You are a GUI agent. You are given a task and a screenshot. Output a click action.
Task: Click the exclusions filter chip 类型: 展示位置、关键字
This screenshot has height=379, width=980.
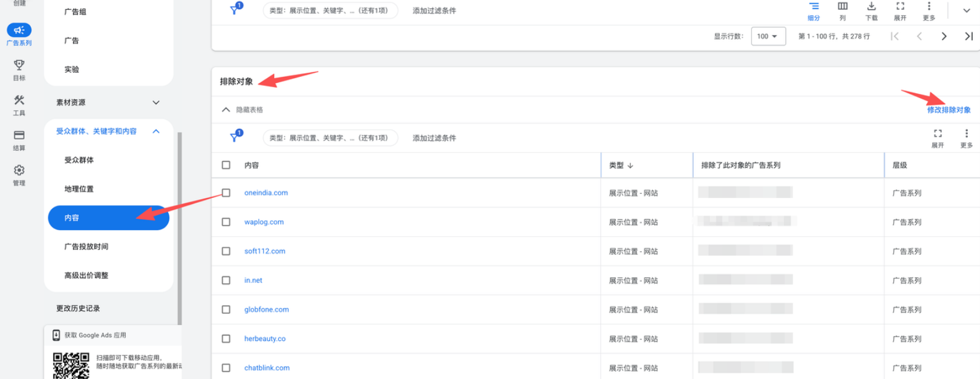pos(330,137)
